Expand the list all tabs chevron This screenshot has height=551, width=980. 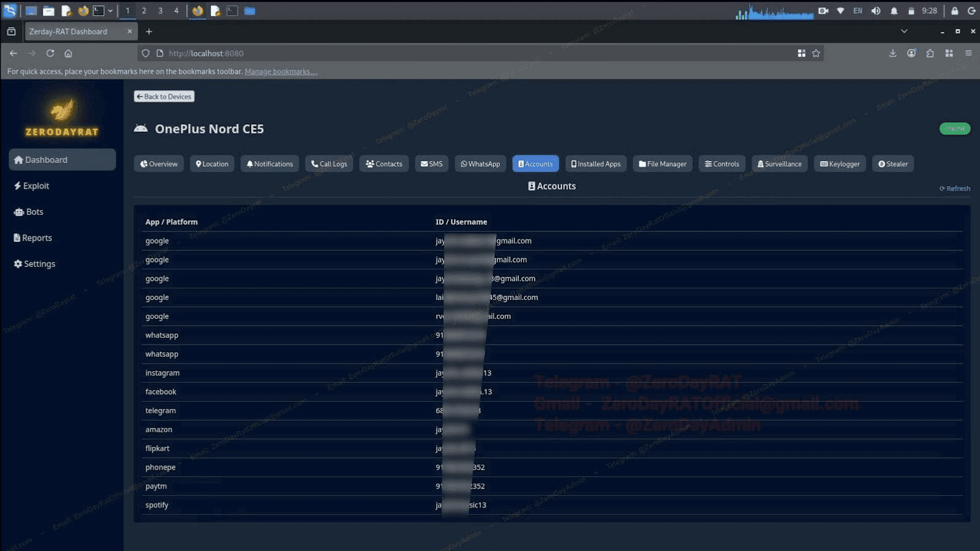tap(904, 31)
